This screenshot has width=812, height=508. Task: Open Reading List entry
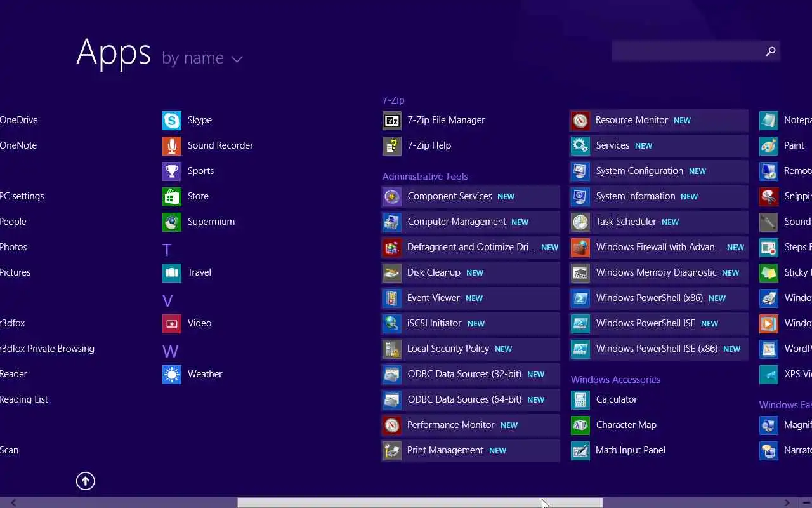coord(24,399)
